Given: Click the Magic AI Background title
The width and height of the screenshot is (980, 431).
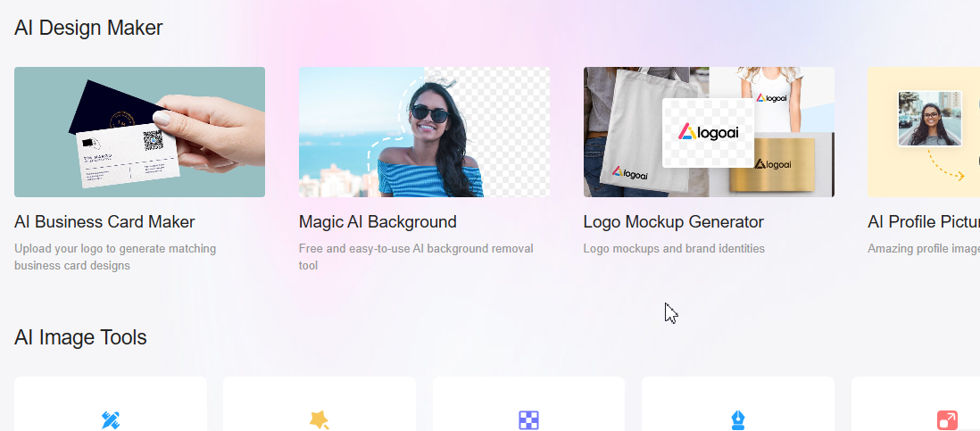Looking at the screenshot, I should tap(378, 221).
